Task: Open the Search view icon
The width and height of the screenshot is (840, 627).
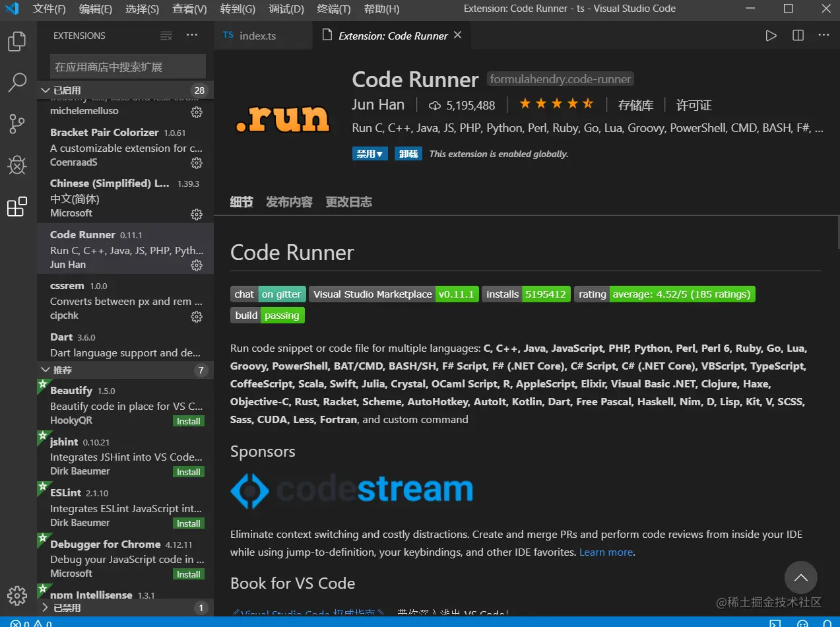Action: [x=16, y=82]
